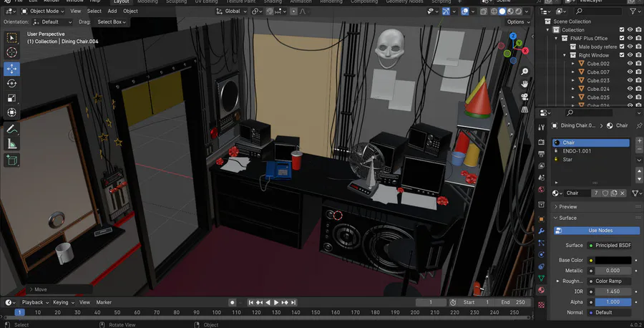Activate the Move tool
Image resolution: width=644 pixels, height=328 pixels.
point(12,69)
